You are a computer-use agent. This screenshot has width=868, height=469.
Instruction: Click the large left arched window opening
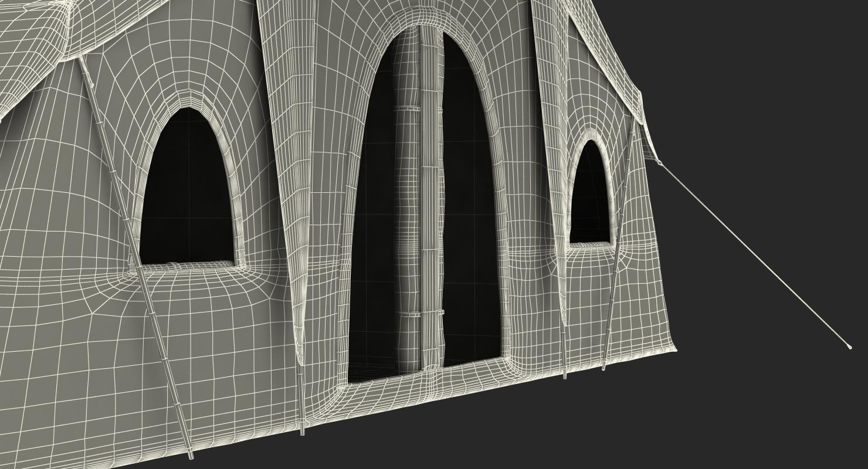point(187,186)
